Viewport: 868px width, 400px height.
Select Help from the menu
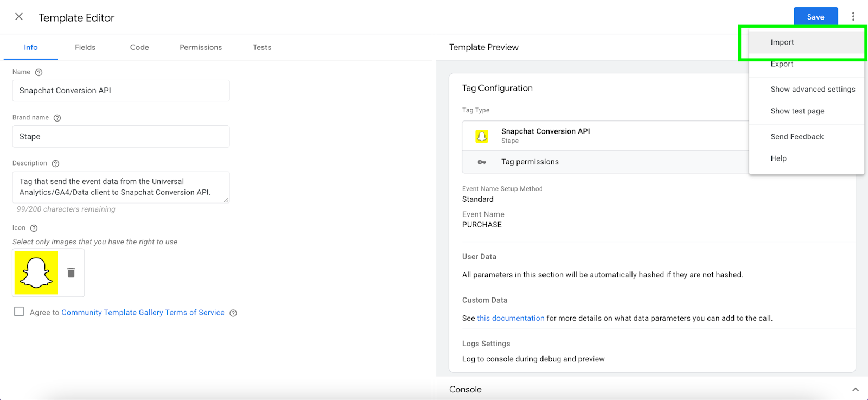[807, 158]
